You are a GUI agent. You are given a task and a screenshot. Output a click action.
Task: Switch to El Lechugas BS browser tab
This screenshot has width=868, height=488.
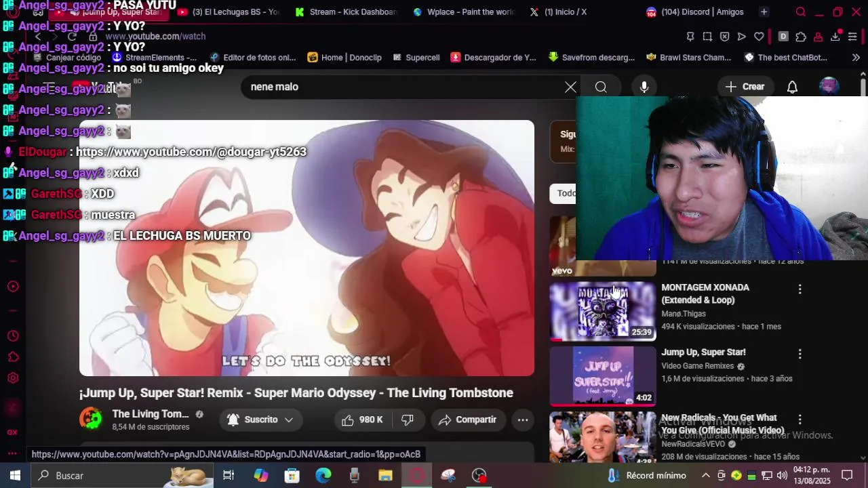point(229,12)
